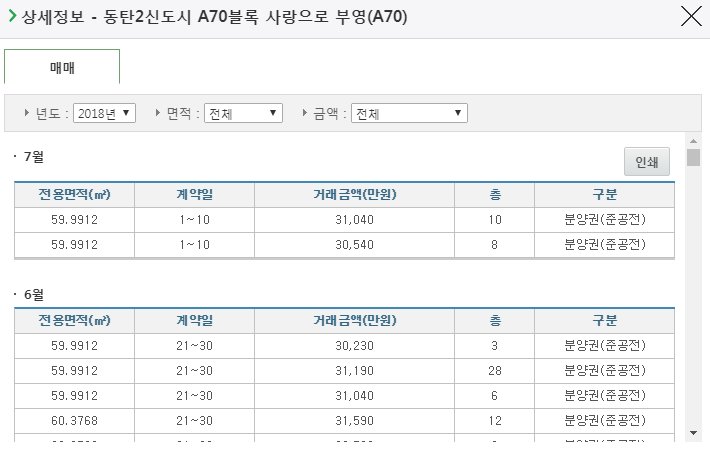The width and height of the screenshot is (710, 452).
Task: Click the 6월 section heading
Action: tap(34, 294)
